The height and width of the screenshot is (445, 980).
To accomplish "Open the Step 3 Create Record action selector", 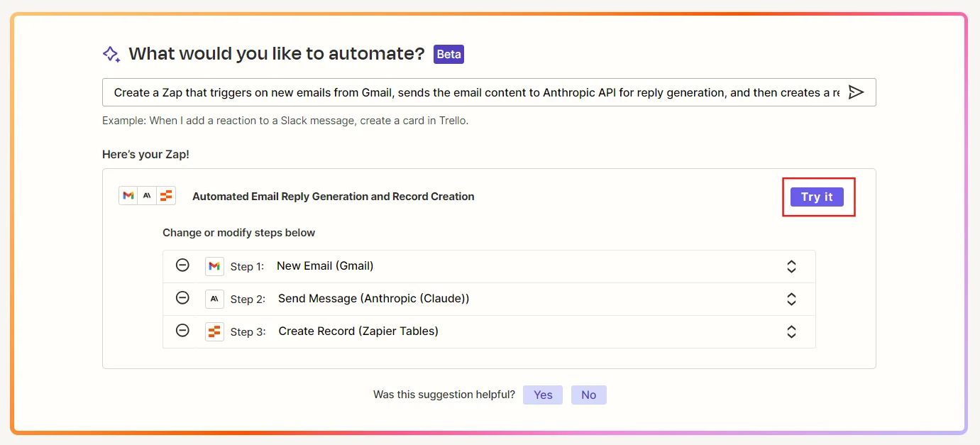I will [791, 331].
